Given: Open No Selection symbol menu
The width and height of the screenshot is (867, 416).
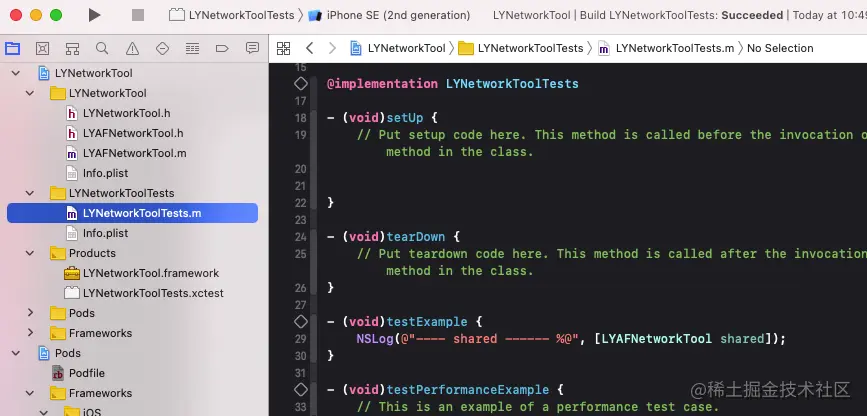Looking at the screenshot, I should tap(780, 48).
